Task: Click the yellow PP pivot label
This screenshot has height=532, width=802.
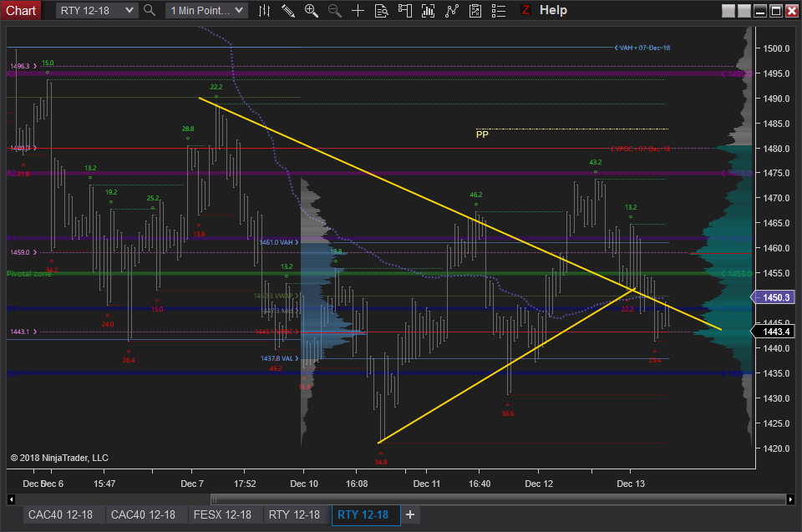Action: (482, 134)
